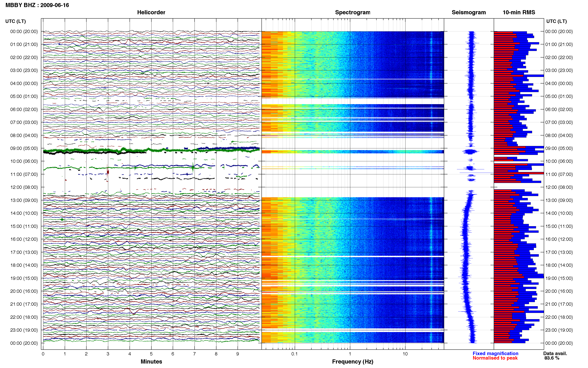This screenshot has height=368, width=588.
Task: Click frequency tick label 0.1
Action: point(295,354)
